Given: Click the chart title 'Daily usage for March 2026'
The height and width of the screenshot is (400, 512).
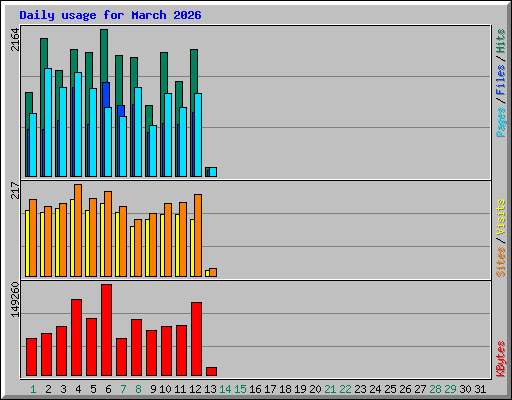Looking at the screenshot, I should [x=110, y=15].
